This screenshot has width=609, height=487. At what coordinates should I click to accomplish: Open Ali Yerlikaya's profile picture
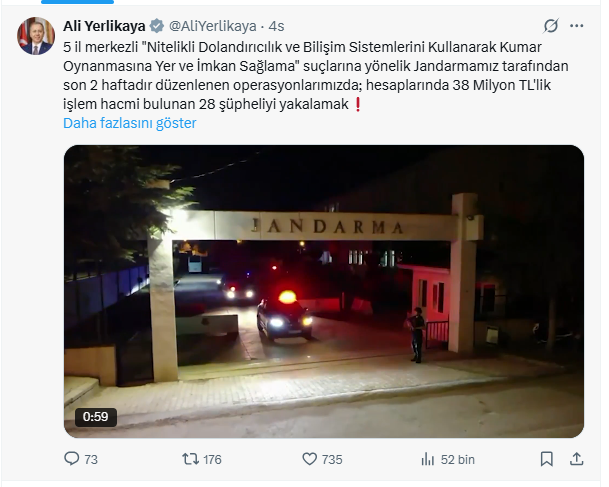pos(36,36)
